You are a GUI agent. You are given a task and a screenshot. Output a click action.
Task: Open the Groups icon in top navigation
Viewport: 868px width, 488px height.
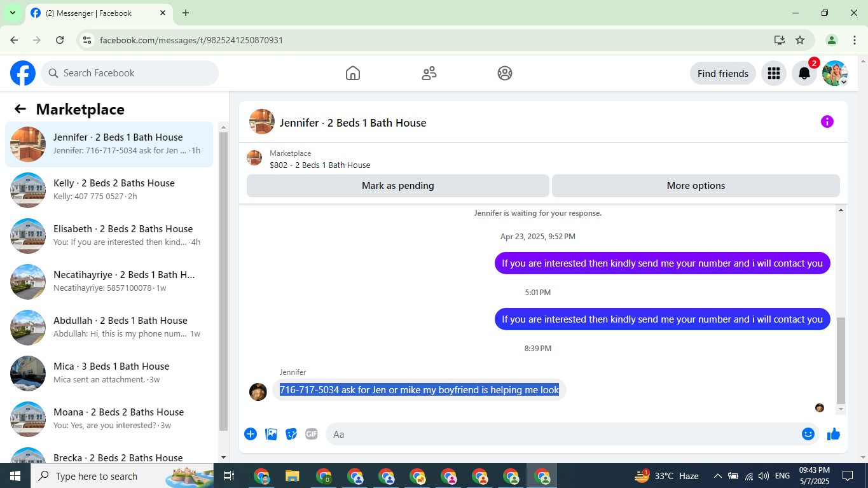[x=505, y=73]
